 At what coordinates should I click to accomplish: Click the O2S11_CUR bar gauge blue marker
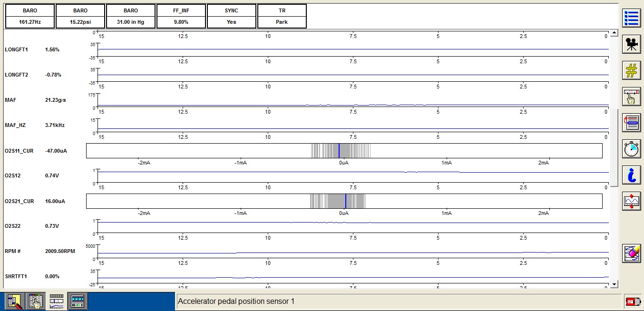click(x=339, y=151)
